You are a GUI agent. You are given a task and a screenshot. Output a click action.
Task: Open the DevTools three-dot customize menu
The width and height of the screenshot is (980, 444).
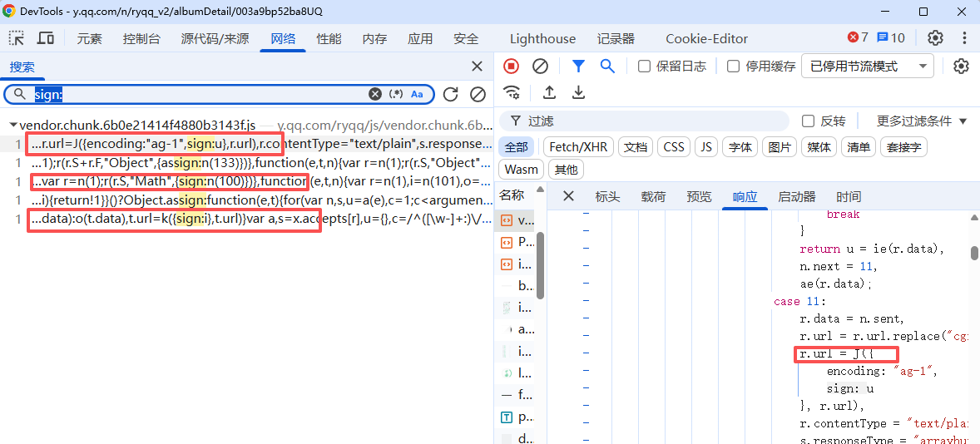click(965, 38)
